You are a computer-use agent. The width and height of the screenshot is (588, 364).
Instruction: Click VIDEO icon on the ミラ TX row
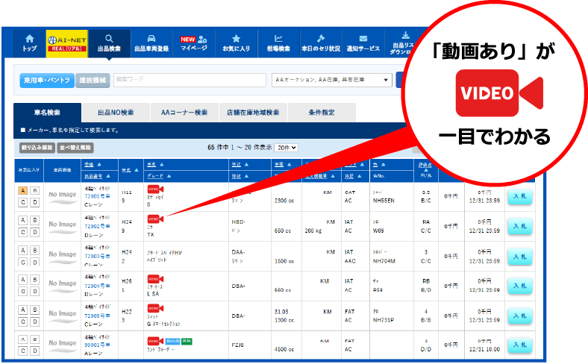[155, 219]
